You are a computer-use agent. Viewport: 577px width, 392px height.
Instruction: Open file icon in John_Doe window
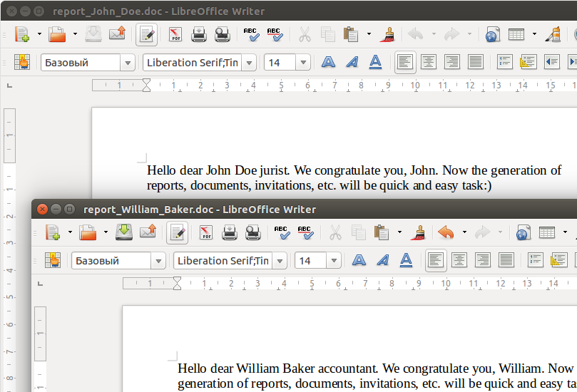(57, 34)
